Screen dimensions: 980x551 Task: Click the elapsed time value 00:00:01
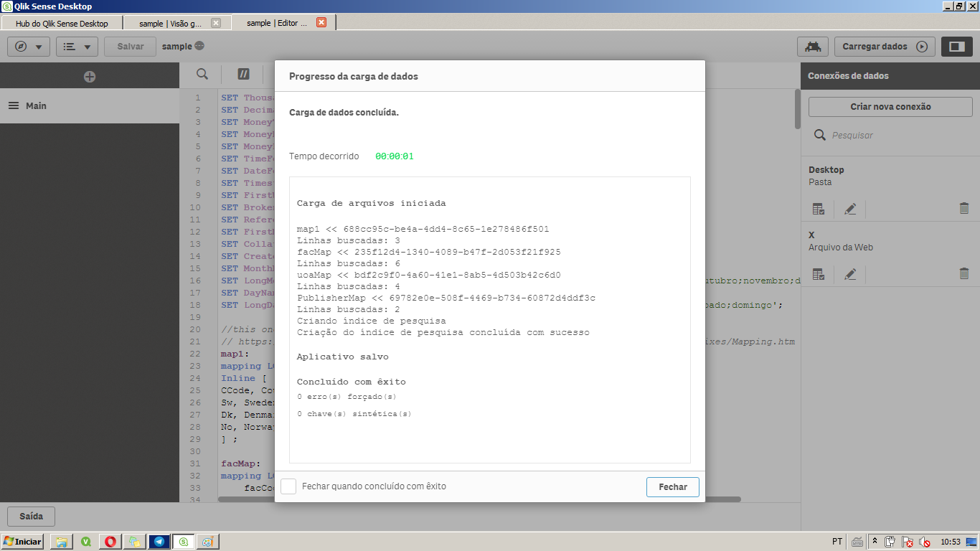tap(395, 156)
